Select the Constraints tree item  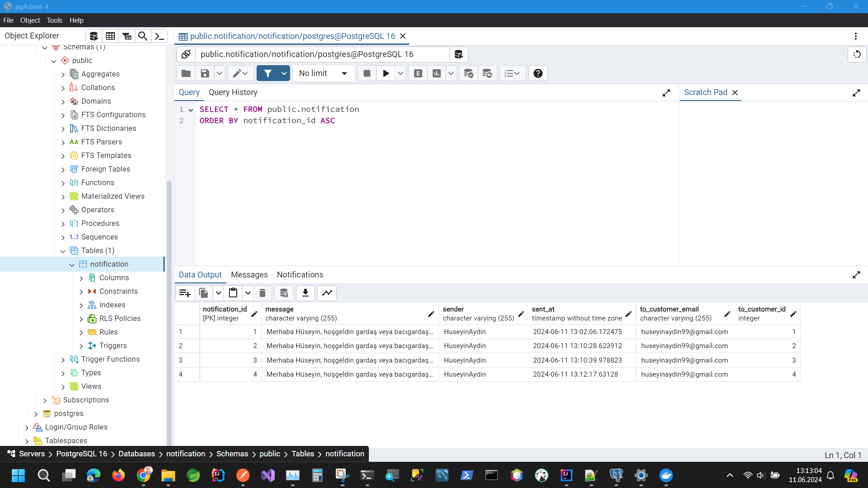tap(119, 292)
